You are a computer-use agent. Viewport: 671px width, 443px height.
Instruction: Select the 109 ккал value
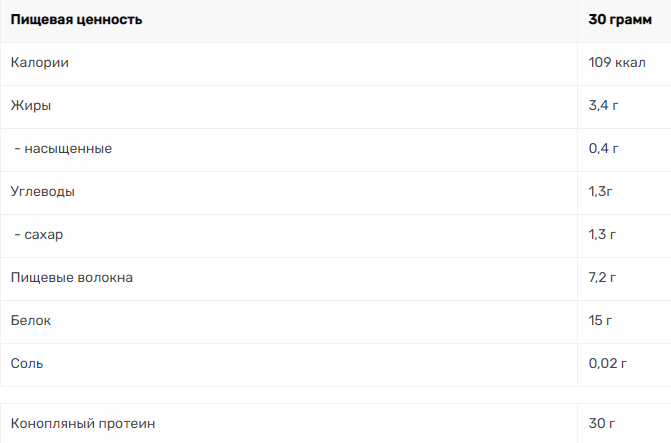pyautogui.click(x=617, y=62)
